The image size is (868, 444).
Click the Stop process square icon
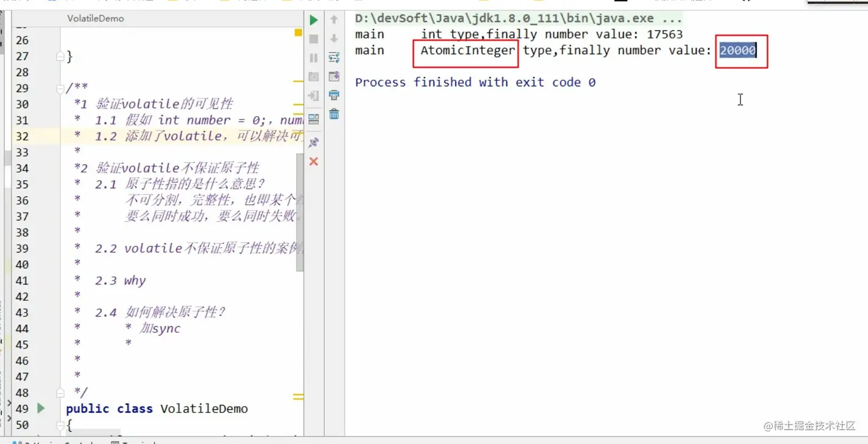click(313, 39)
